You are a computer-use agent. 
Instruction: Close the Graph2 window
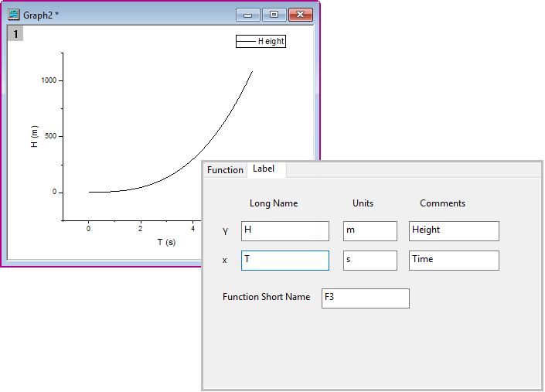pyautogui.click(x=300, y=15)
